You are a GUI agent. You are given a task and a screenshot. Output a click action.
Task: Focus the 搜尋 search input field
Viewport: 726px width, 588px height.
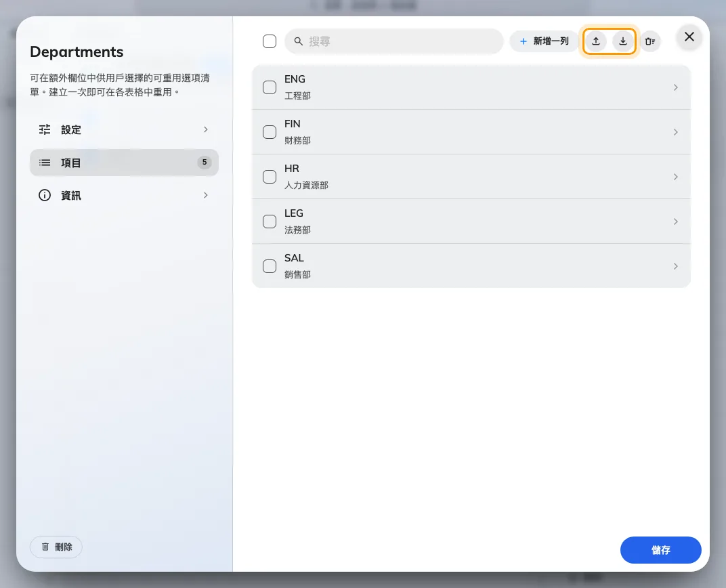pos(394,41)
